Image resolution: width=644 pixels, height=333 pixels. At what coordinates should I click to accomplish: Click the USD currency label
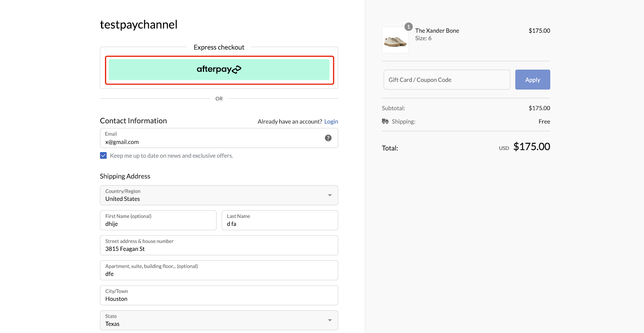[x=504, y=148]
